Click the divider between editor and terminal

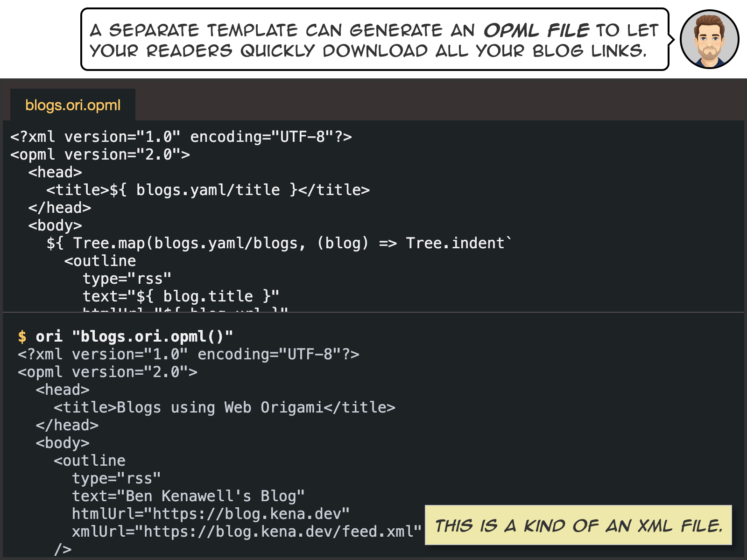tap(373, 312)
